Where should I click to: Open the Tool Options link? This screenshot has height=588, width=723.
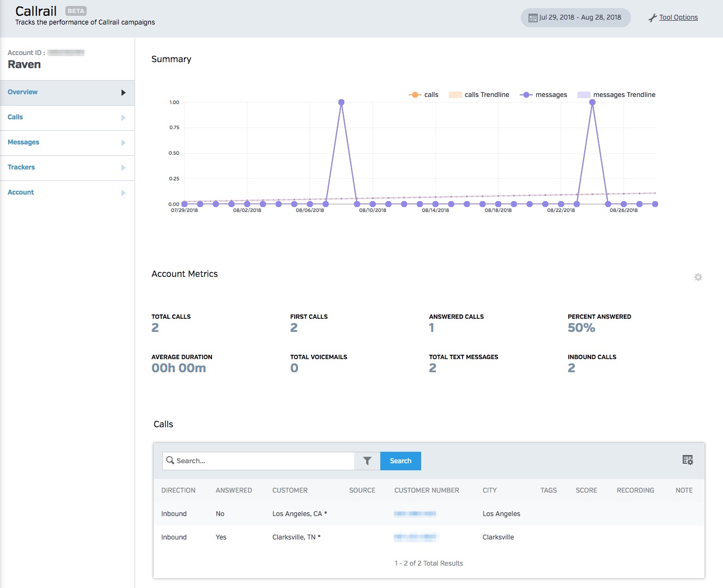678,17
